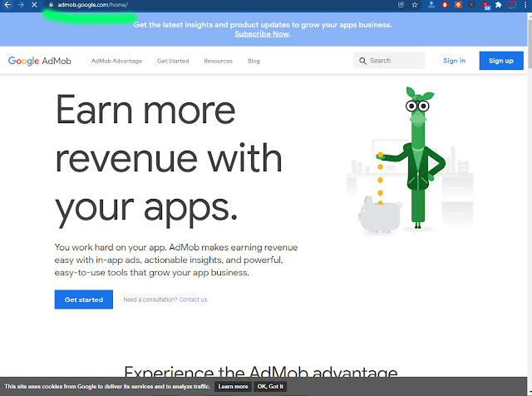Go back using the browser back arrow
This screenshot has height=396, width=532.
click(x=7, y=5)
